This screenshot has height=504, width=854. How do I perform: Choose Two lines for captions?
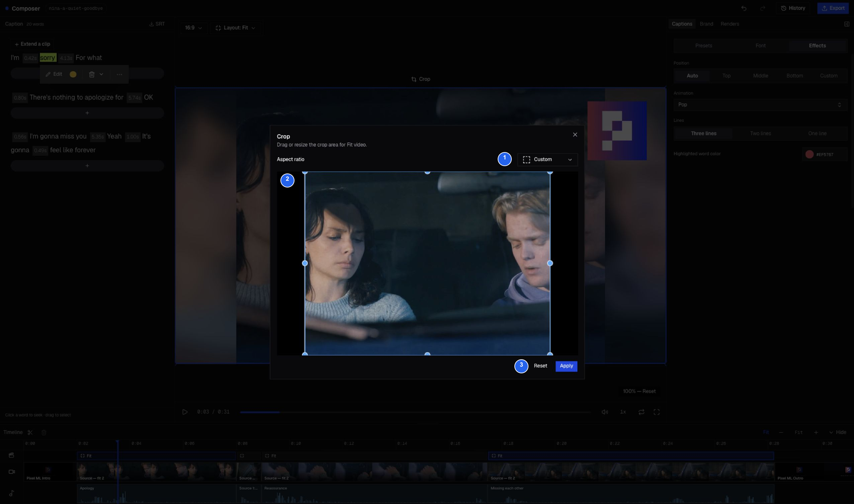click(x=761, y=133)
